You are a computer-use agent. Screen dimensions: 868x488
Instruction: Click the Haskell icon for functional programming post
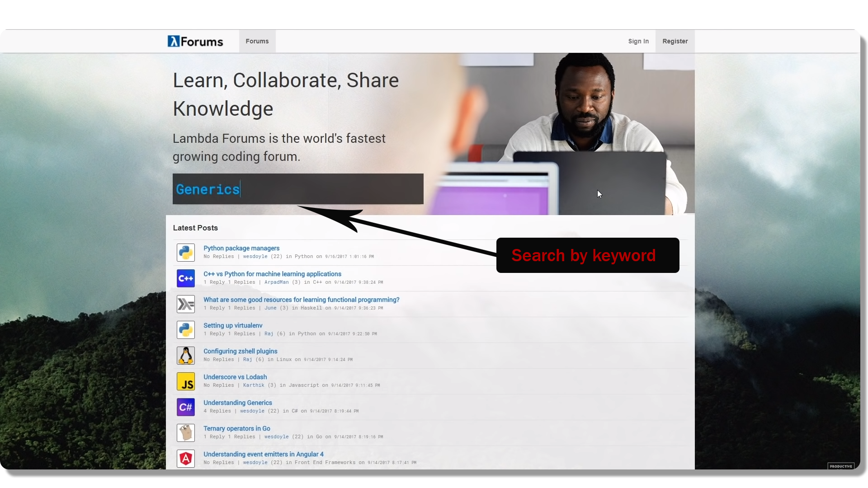[x=186, y=304]
